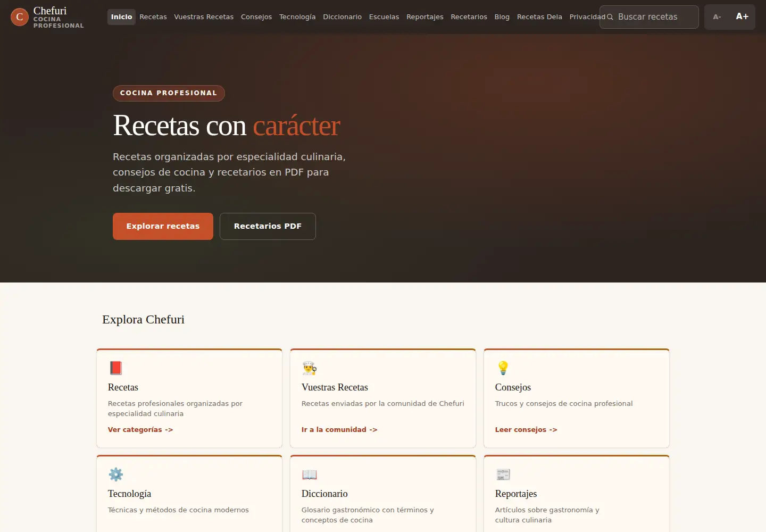
Task: Click the Chefuri site name text
Action: [x=50, y=11]
